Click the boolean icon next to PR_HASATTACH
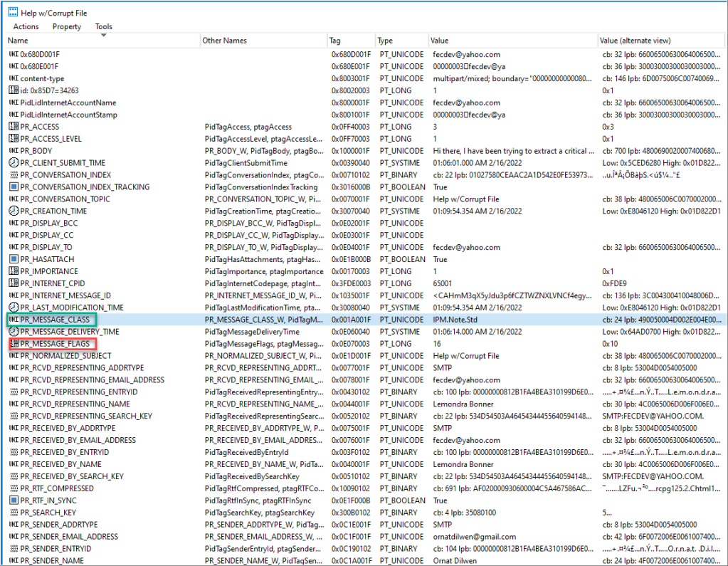Image resolution: width=728 pixels, height=566 pixels. pyautogui.click(x=14, y=259)
